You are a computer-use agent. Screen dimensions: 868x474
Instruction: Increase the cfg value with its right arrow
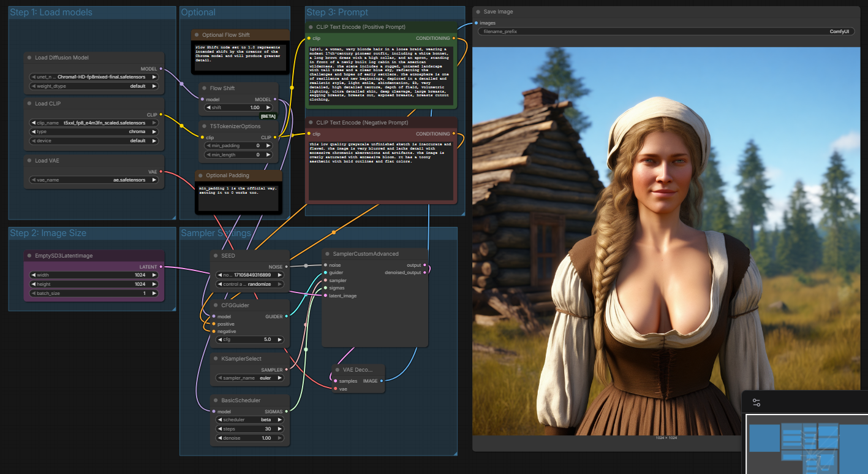tap(280, 339)
